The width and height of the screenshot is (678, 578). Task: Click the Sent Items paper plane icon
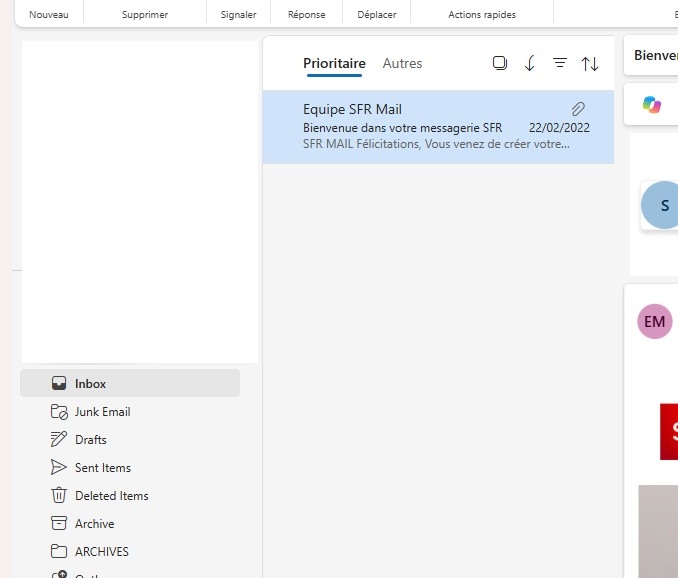coord(58,467)
